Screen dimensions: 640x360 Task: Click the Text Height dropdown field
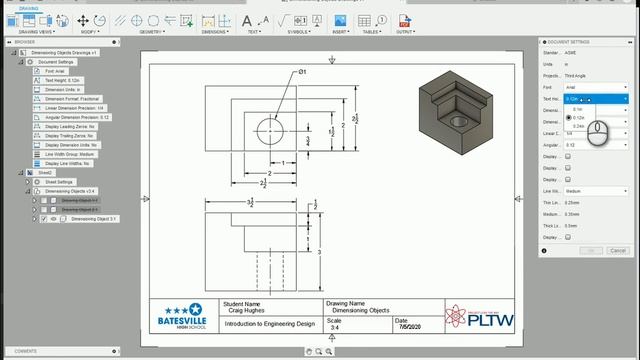pos(596,99)
